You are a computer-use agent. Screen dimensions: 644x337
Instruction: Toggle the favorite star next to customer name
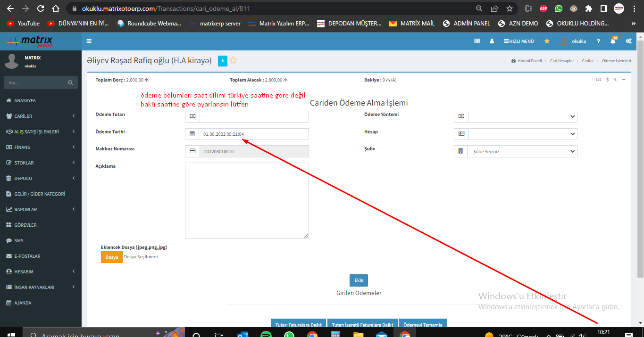pos(233,60)
